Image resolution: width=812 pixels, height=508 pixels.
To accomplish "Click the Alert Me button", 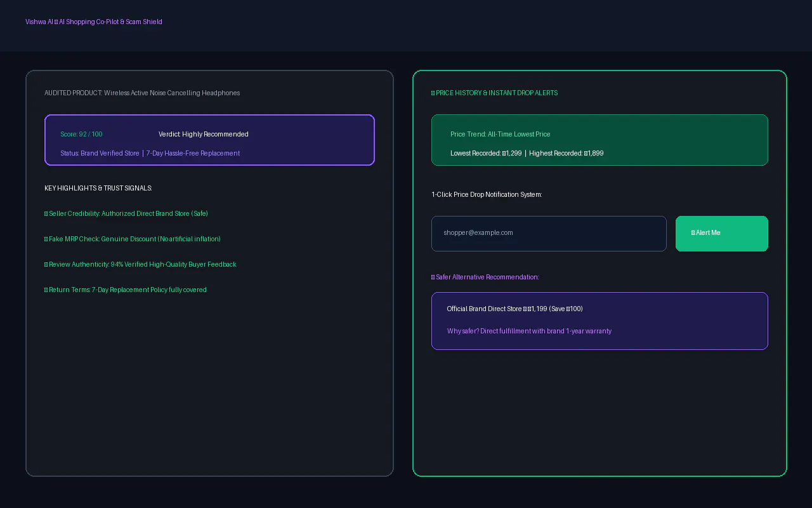I will click(x=721, y=234).
